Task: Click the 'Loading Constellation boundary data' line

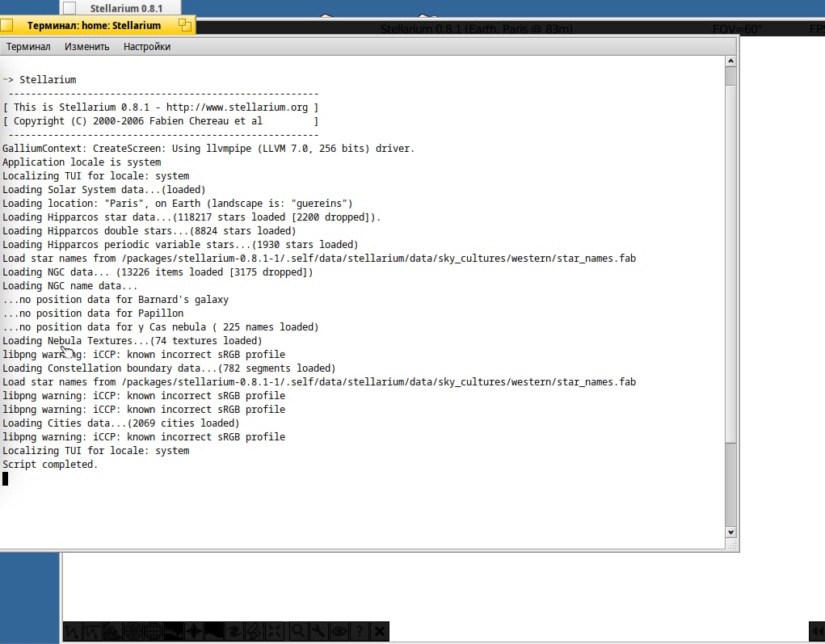Action: (x=169, y=368)
